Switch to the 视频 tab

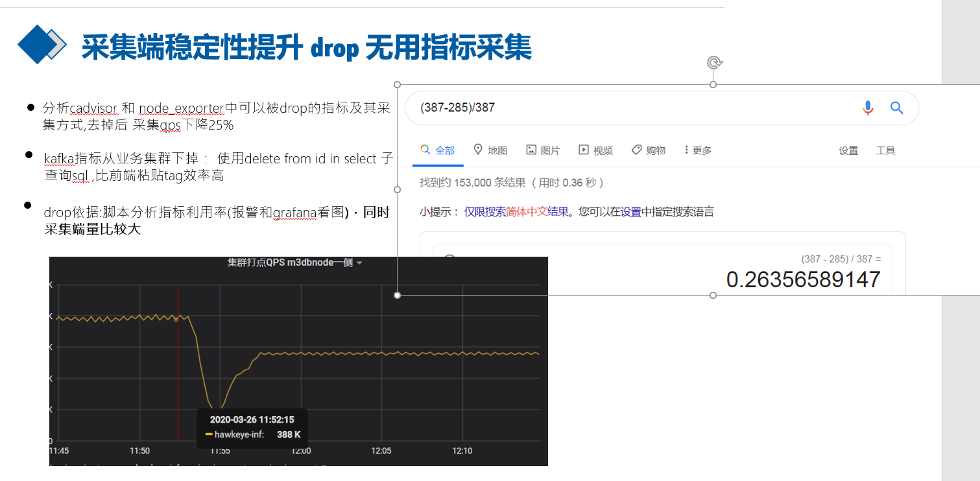click(595, 150)
